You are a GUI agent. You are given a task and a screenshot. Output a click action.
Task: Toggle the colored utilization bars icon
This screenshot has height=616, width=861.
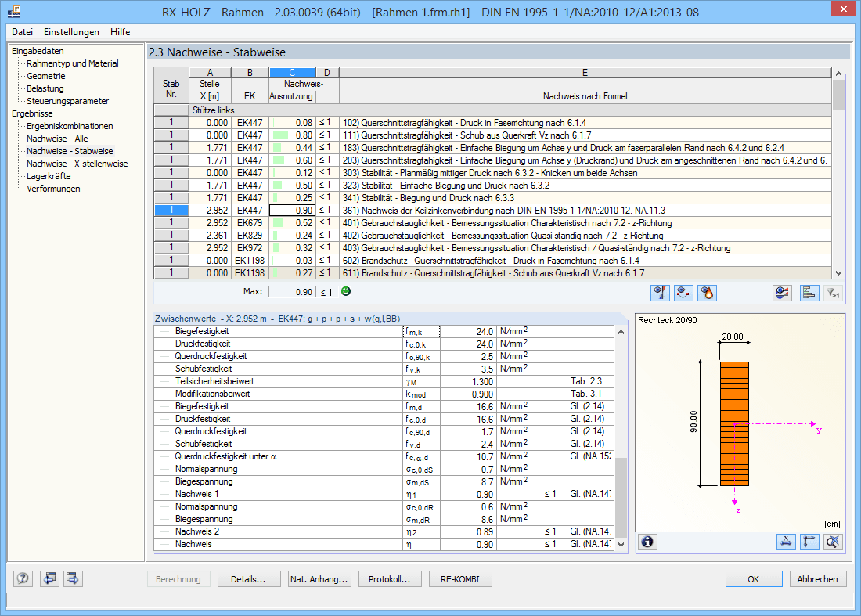click(809, 294)
